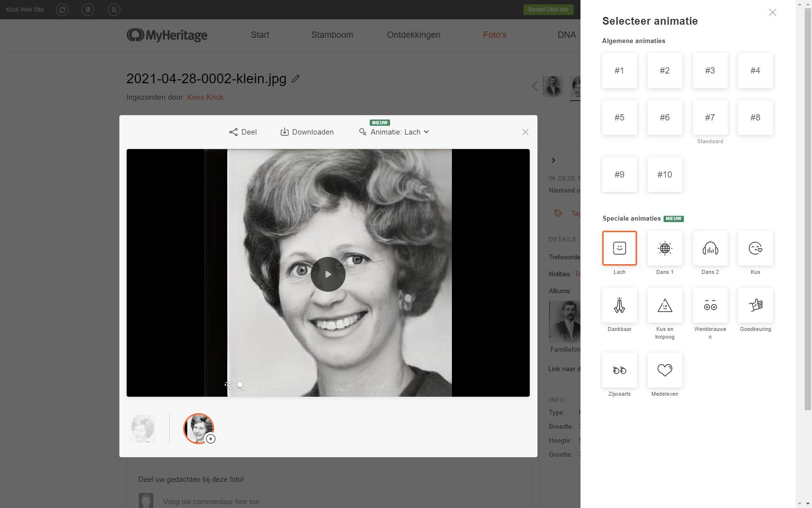The height and width of the screenshot is (508, 812).
Task: Go to the previous photo with the left arrow
Action: coord(535,86)
